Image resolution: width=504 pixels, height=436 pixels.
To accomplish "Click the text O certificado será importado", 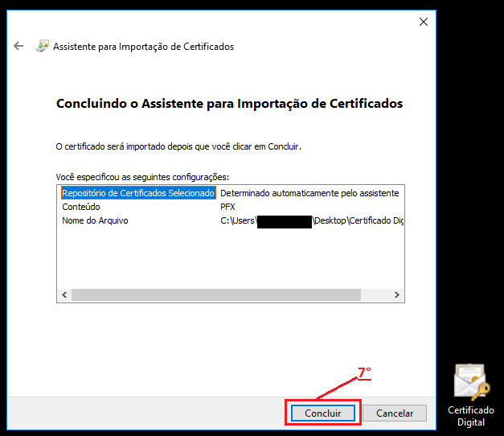I will (178, 147).
